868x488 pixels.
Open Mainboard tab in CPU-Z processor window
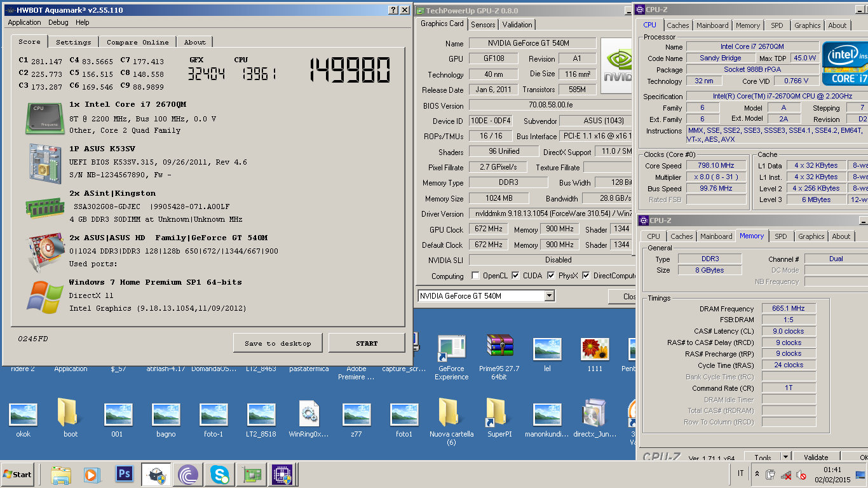pos(712,25)
